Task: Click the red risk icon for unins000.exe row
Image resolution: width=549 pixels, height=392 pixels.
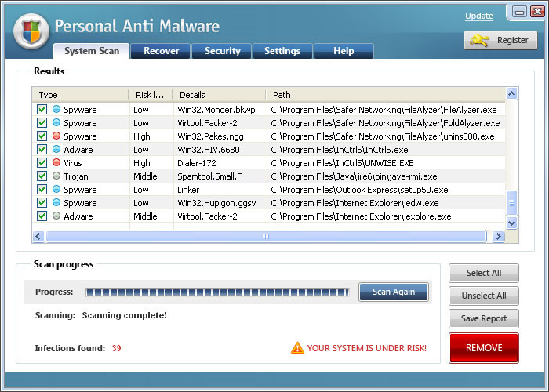Action: click(x=56, y=136)
